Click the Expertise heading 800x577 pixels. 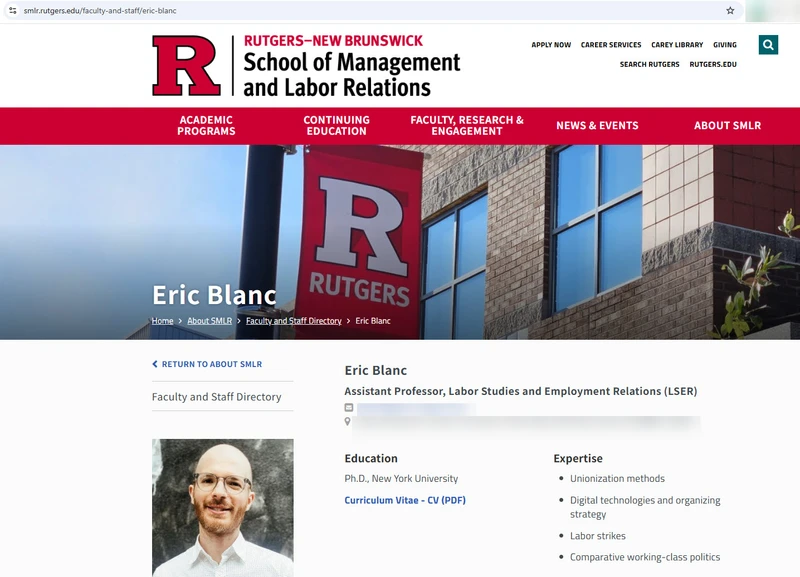pyautogui.click(x=578, y=458)
